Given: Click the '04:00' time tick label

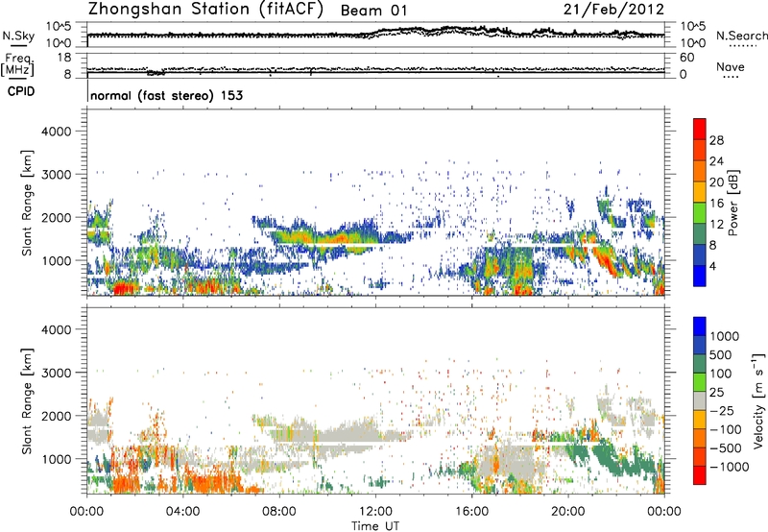Looking at the screenshot, I should 182,512.
